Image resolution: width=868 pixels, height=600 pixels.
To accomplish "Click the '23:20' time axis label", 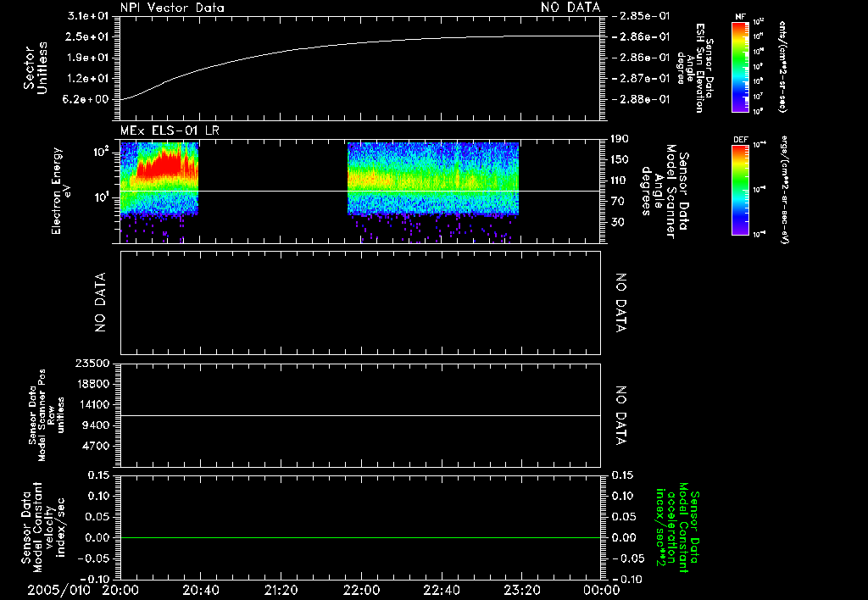I will tap(522, 590).
